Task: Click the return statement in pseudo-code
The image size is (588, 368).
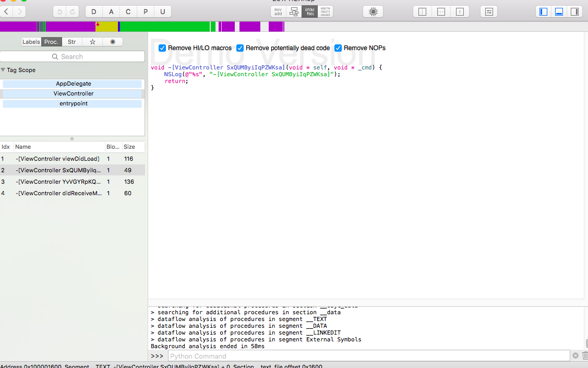Action: tap(176, 81)
